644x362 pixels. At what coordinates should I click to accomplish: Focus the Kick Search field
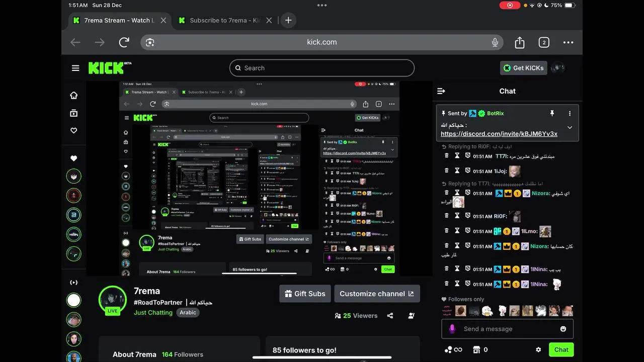(322, 68)
